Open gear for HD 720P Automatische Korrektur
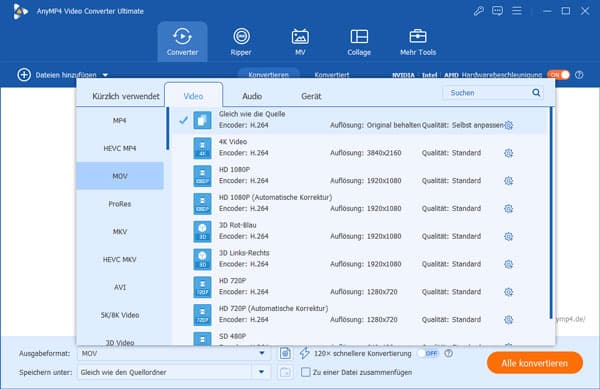The height and width of the screenshot is (389, 600). [509, 320]
